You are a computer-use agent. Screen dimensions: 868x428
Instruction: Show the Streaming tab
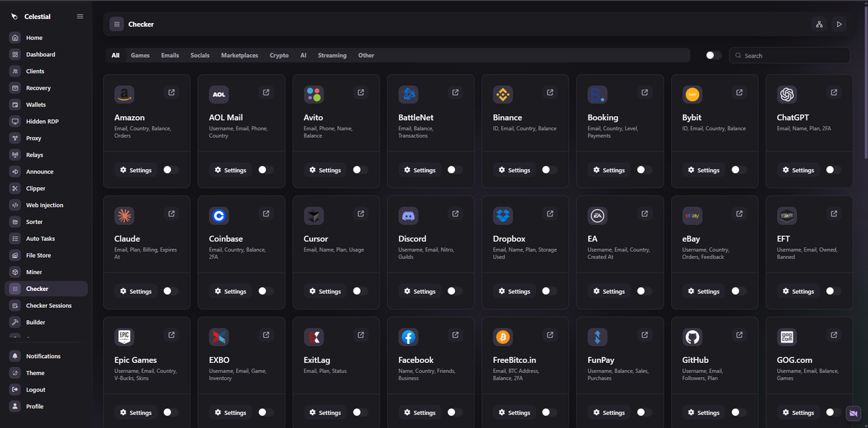[x=332, y=56]
